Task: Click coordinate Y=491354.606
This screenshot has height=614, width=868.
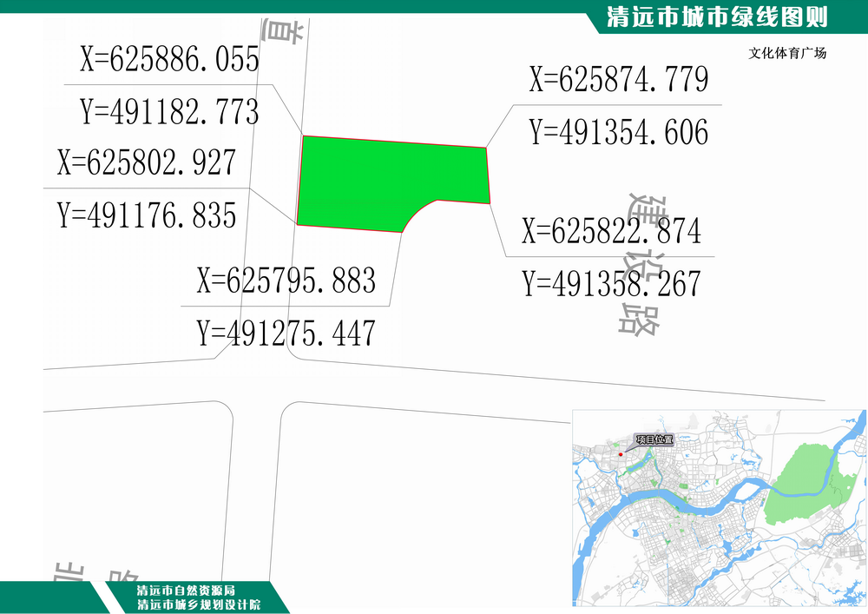Action: click(619, 132)
